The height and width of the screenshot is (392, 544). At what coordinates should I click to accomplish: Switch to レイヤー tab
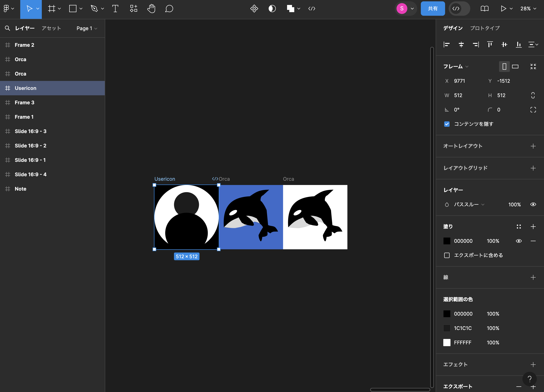click(x=25, y=28)
